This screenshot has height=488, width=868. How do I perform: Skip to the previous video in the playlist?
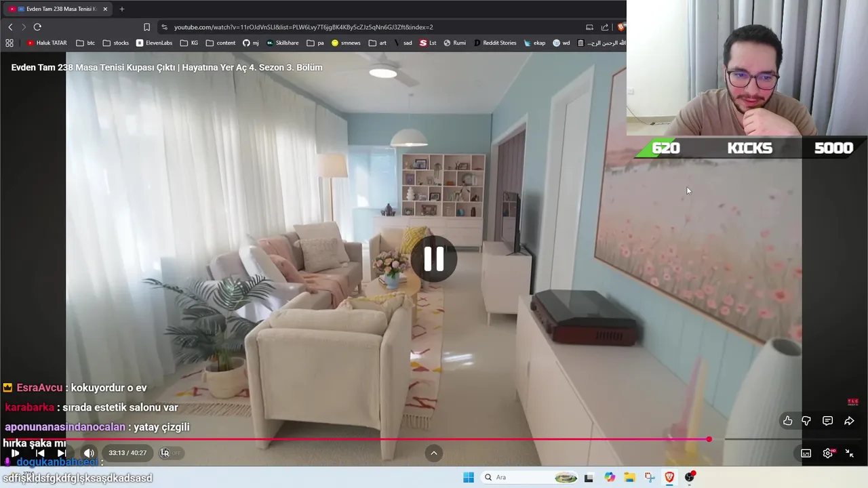40,453
